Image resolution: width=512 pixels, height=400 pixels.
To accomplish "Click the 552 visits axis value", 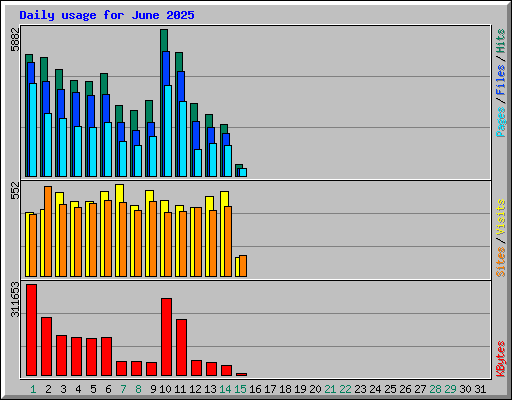I will (15, 190).
